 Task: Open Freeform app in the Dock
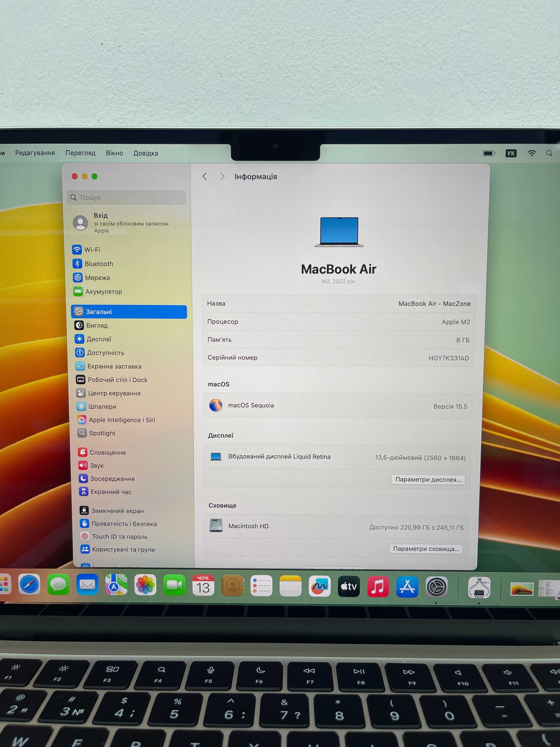coord(320,586)
